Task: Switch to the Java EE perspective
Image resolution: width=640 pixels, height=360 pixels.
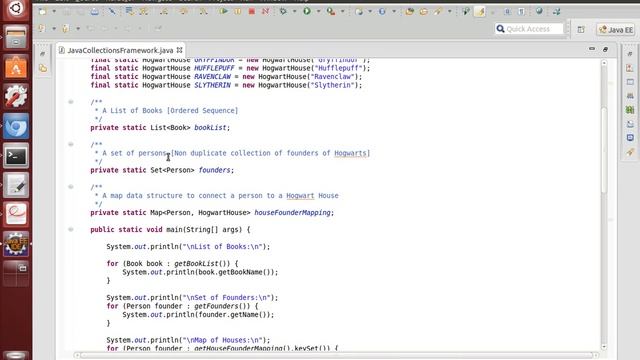Action: tap(616, 29)
